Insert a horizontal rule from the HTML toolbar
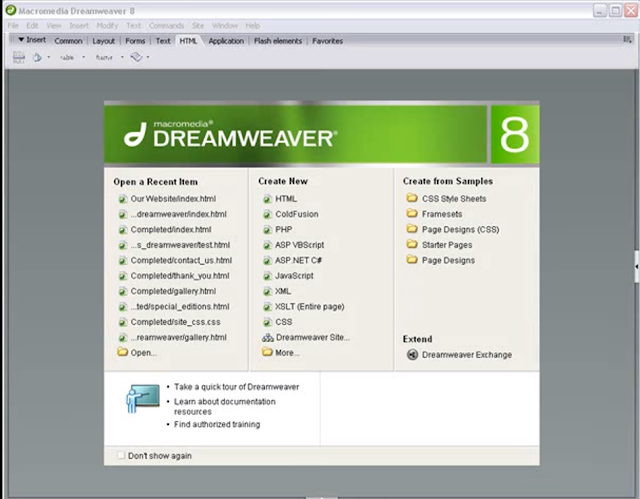The width and height of the screenshot is (640, 499). coord(18,57)
